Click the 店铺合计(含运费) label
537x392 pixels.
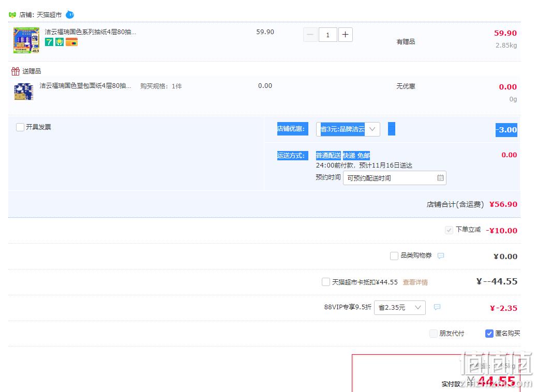coord(455,204)
